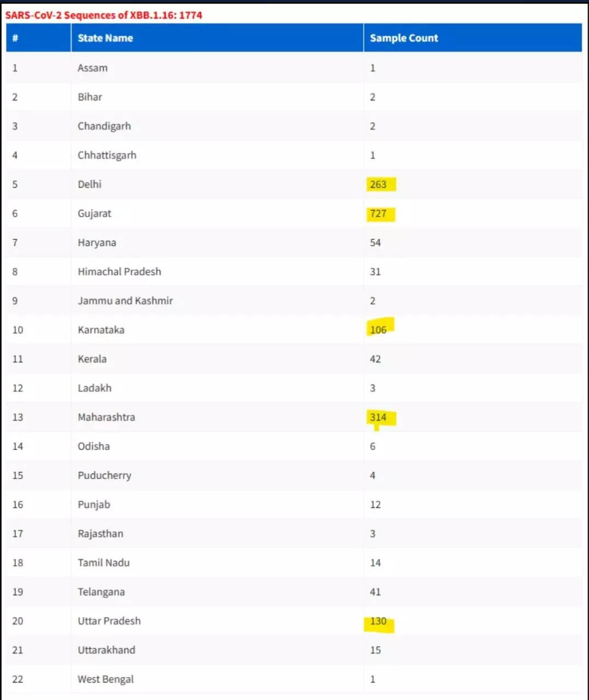Click the highlighted 314 Maharashtra count
The width and height of the screenshot is (589, 700).
tap(378, 417)
